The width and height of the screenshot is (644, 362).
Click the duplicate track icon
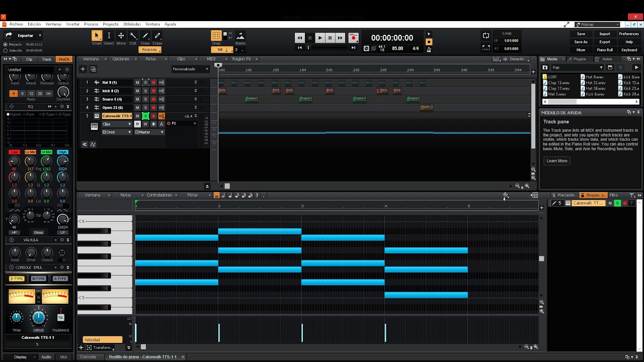coord(93,69)
